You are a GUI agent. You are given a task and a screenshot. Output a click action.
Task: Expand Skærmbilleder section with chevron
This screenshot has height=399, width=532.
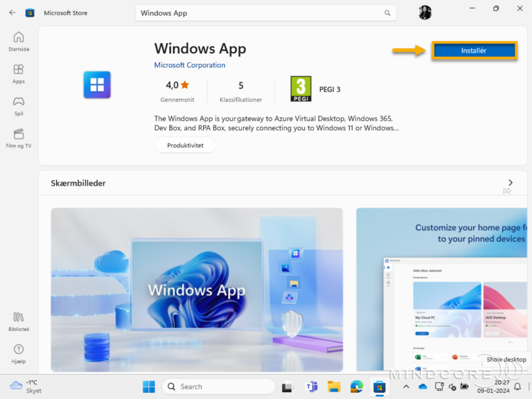tap(511, 183)
